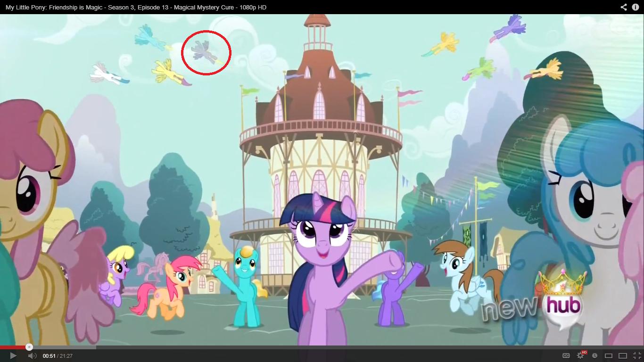
Task: Mute audio using the speaker icon
Action: pyautogui.click(x=32, y=356)
